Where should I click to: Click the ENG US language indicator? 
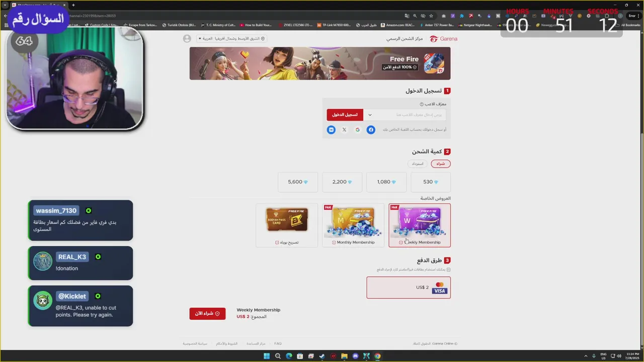[603, 356]
